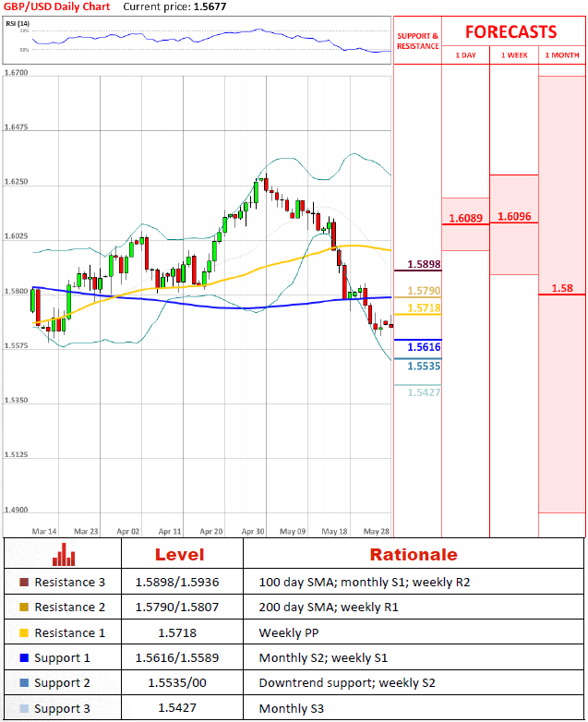Click the Mar 14 date axis label
The height and width of the screenshot is (722, 588).
(44, 532)
